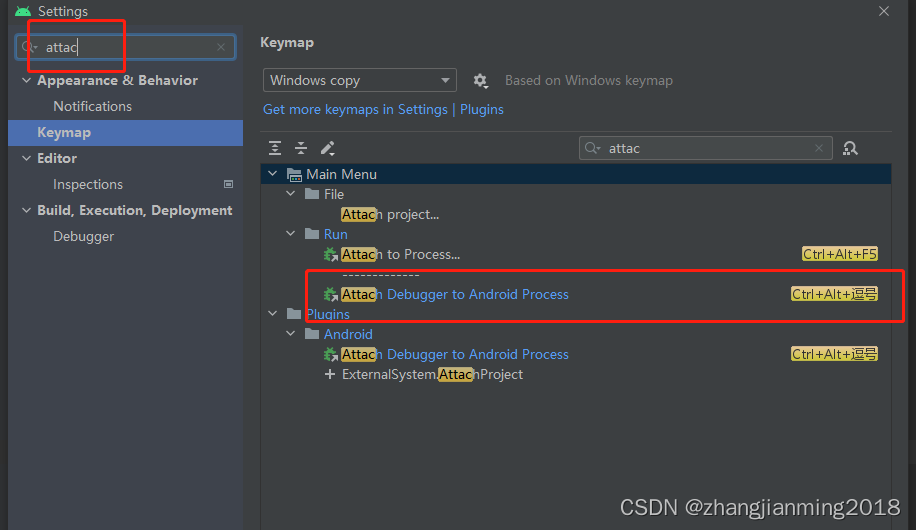Select Attach Debugger to Android Process under Run

click(454, 295)
